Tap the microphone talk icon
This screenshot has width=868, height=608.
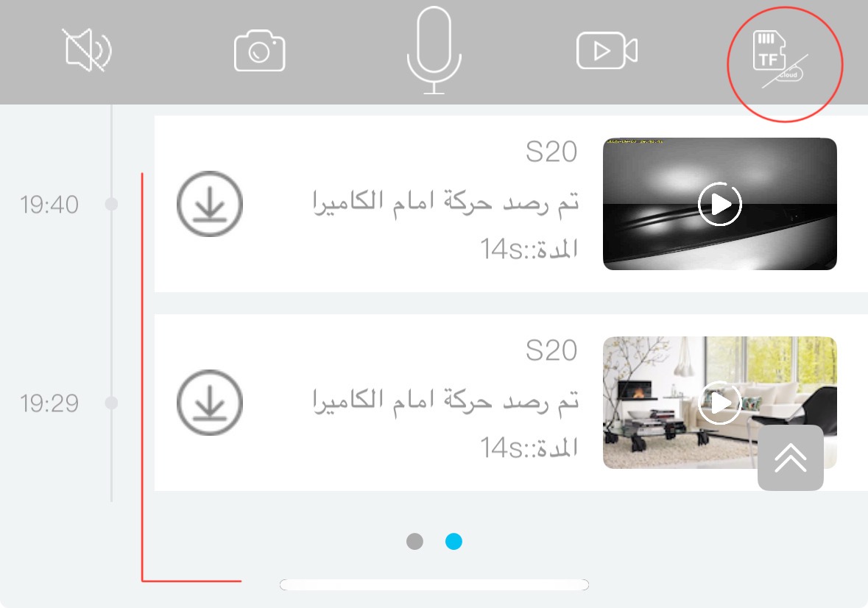pyautogui.click(x=434, y=50)
